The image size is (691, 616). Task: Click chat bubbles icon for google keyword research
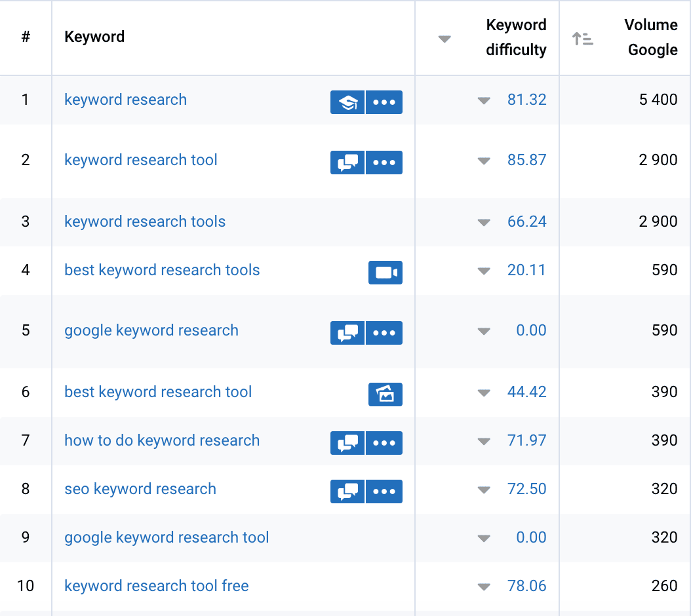click(347, 333)
